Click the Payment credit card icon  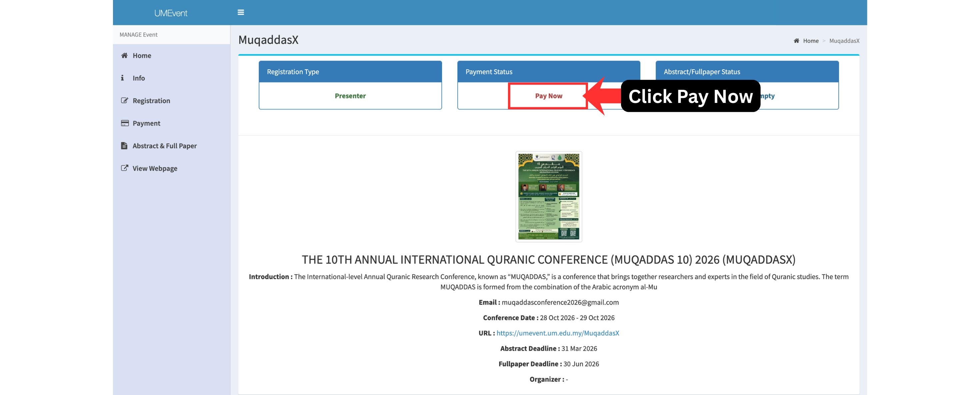(x=124, y=123)
